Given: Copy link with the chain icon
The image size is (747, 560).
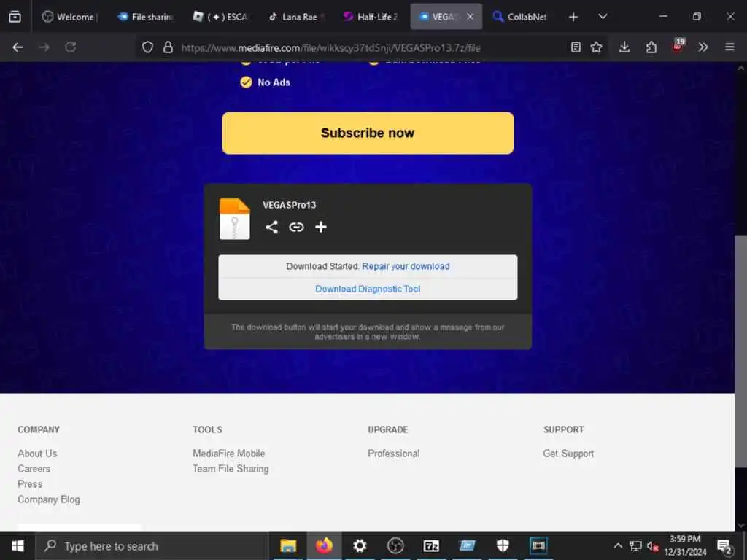Looking at the screenshot, I should (x=296, y=227).
